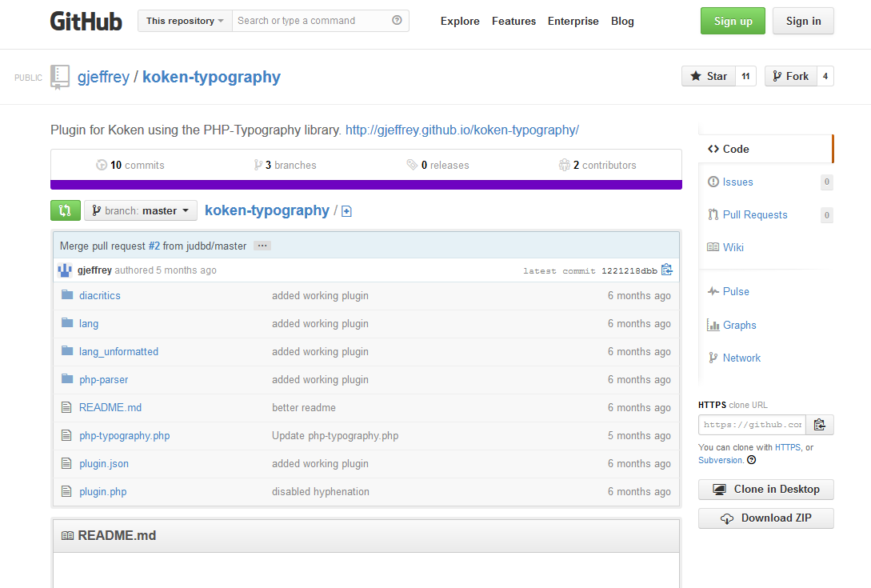View the 3 branches list
Screen dimensions: 871x588
point(285,165)
